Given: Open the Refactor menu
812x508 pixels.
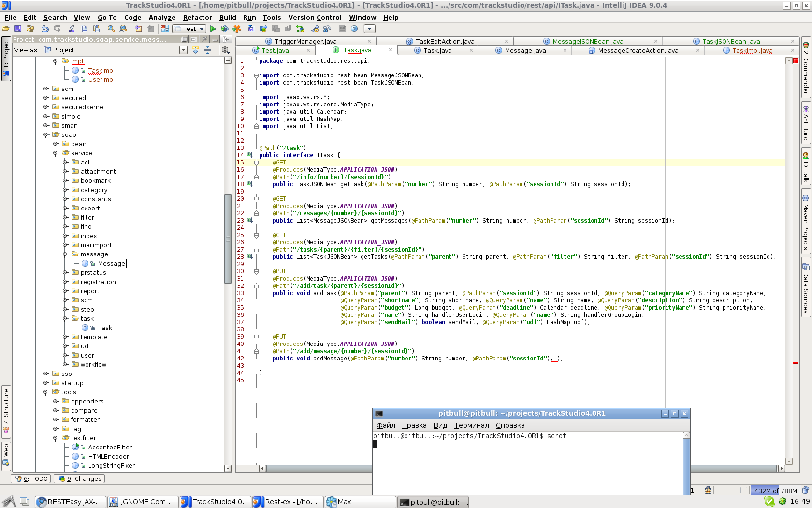Looking at the screenshot, I should click(x=197, y=17).
